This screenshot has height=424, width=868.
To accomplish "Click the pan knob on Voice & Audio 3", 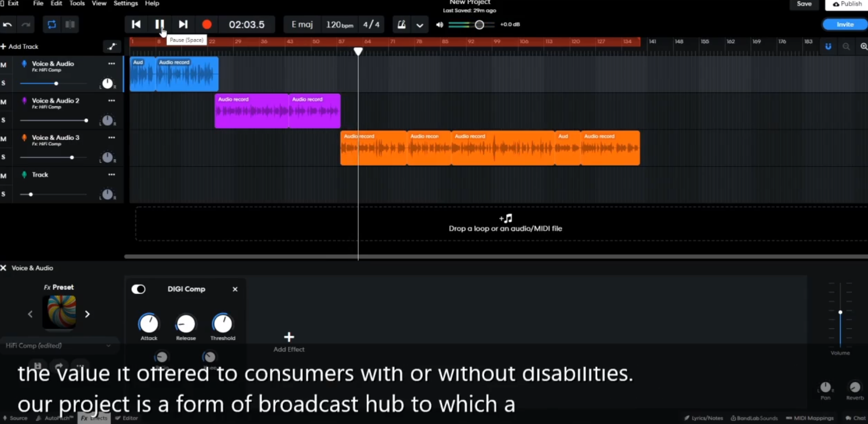I will (x=107, y=157).
